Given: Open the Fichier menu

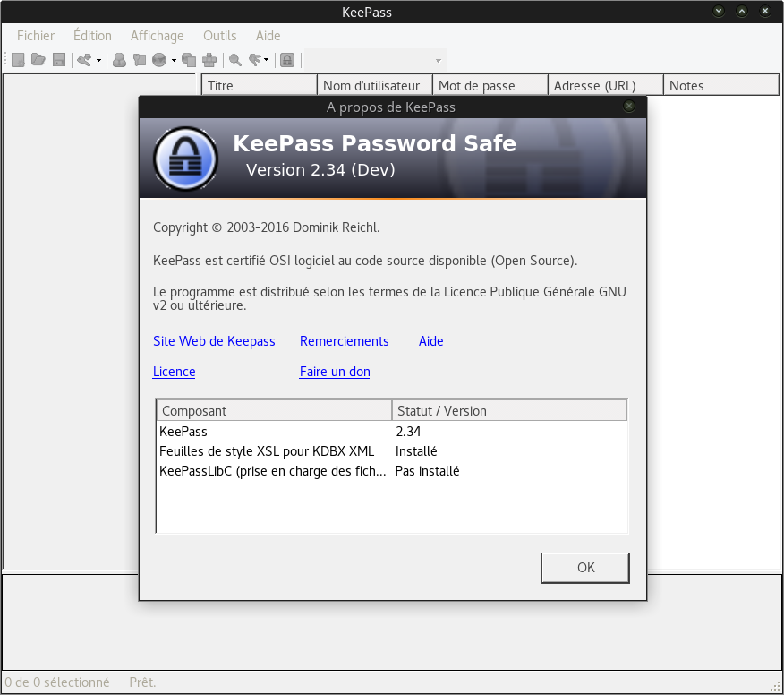Looking at the screenshot, I should click(36, 36).
